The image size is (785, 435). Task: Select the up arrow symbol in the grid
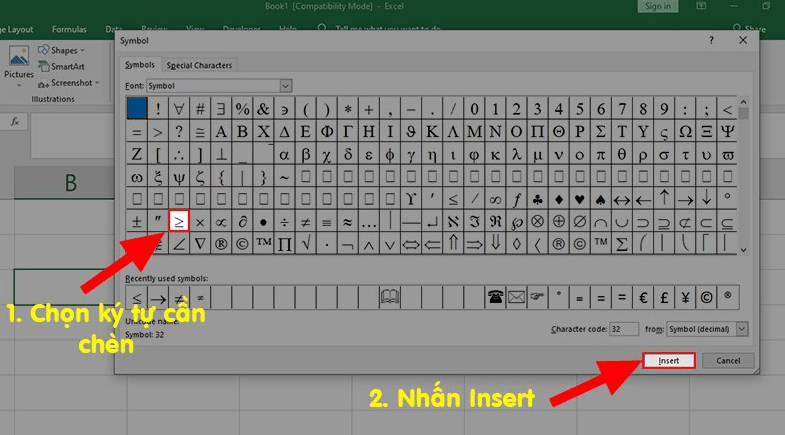coord(664,199)
